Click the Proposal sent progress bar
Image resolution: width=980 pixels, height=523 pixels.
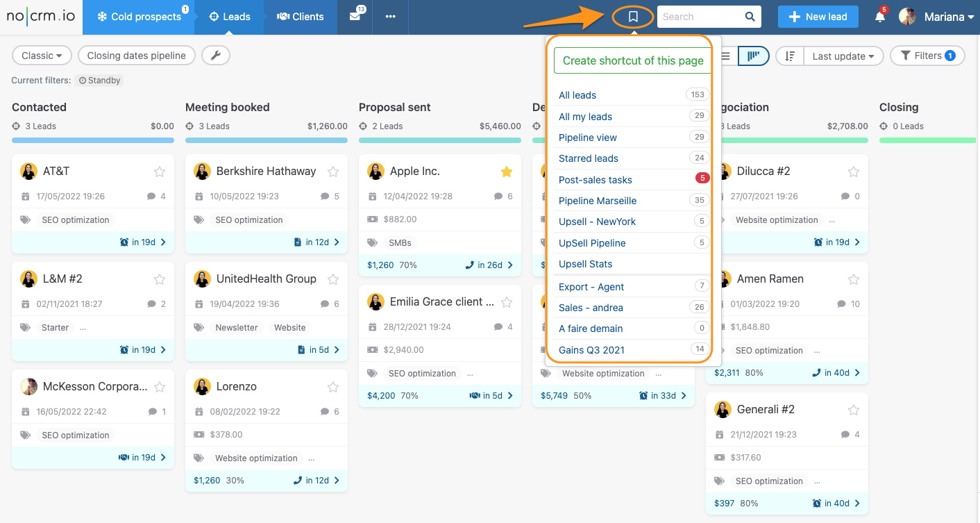(439, 140)
